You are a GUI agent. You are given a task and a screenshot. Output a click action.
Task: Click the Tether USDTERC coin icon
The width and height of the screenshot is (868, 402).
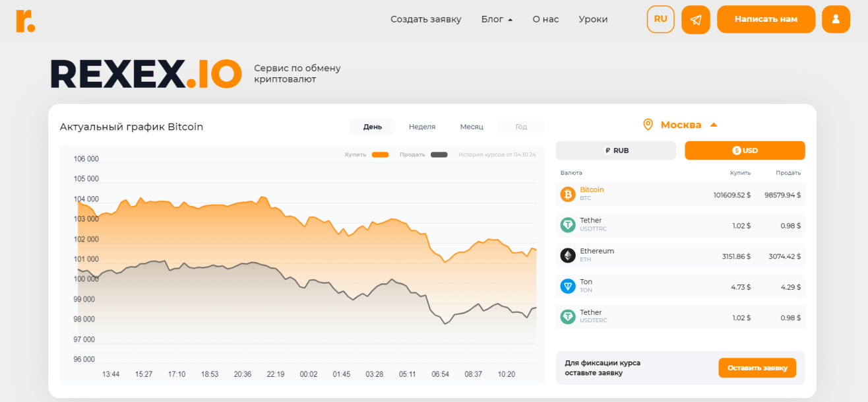[568, 317]
